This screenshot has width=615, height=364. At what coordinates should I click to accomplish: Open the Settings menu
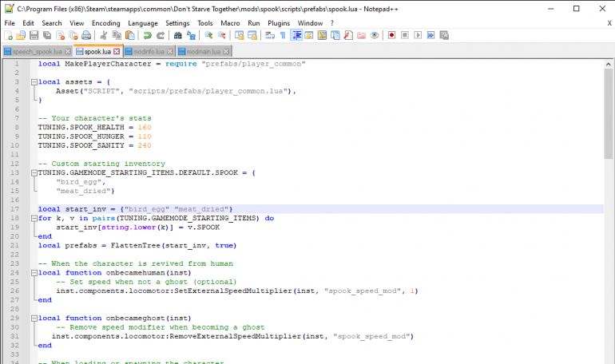[x=177, y=23]
